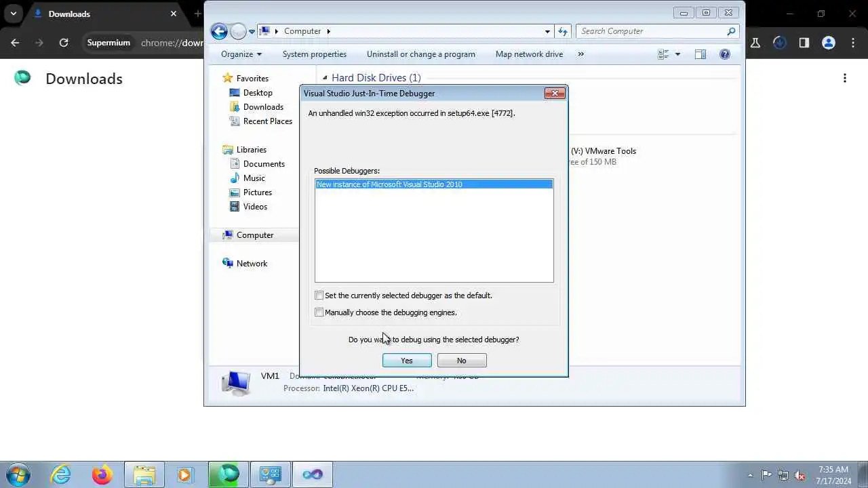Launch Internet Explorer from taskbar

coord(61,474)
